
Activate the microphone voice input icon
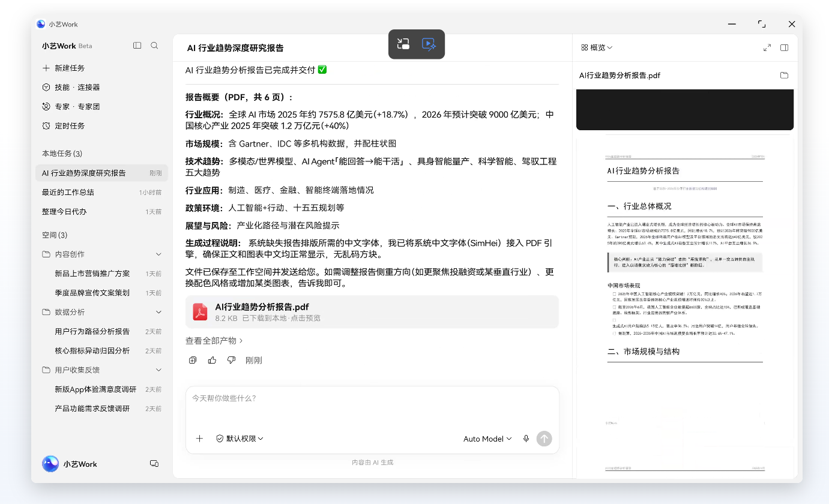tap(526, 439)
